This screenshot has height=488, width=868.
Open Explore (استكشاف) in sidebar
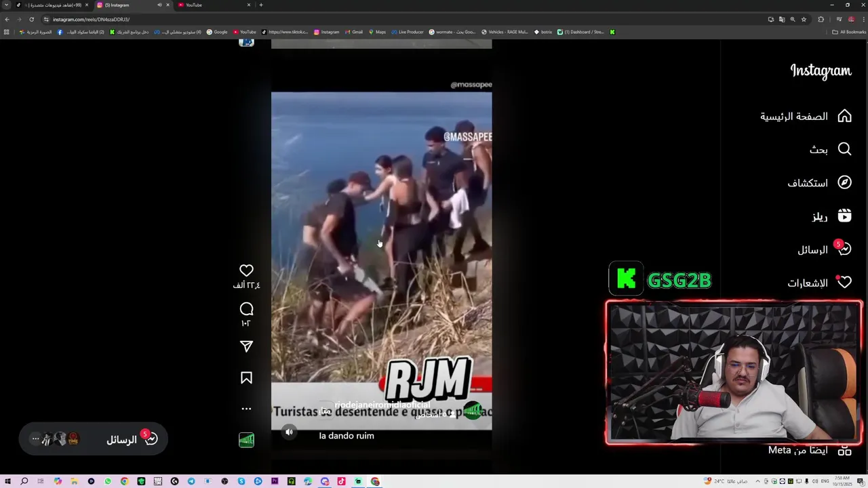tap(819, 183)
